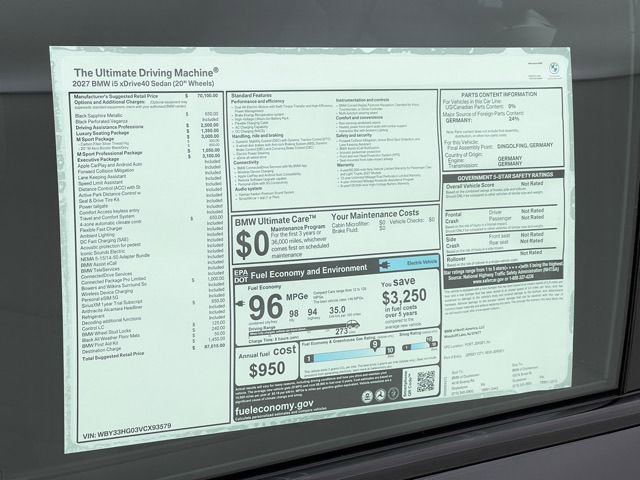The height and width of the screenshot is (480, 640).
Task: Click the $3,250 fuel savings amount
Action: click(404, 297)
